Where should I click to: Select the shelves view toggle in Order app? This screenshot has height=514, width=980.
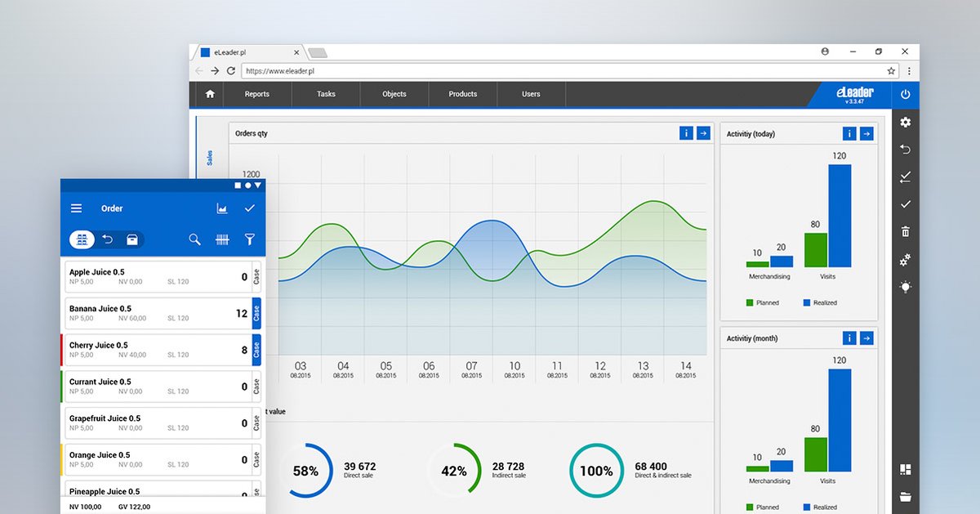[82, 239]
